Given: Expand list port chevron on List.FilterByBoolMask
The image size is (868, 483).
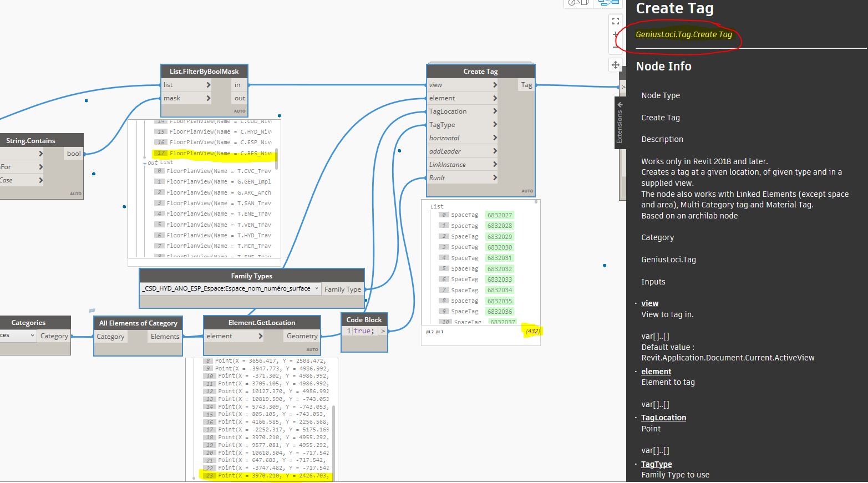Looking at the screenshot, I should [209, 85].
